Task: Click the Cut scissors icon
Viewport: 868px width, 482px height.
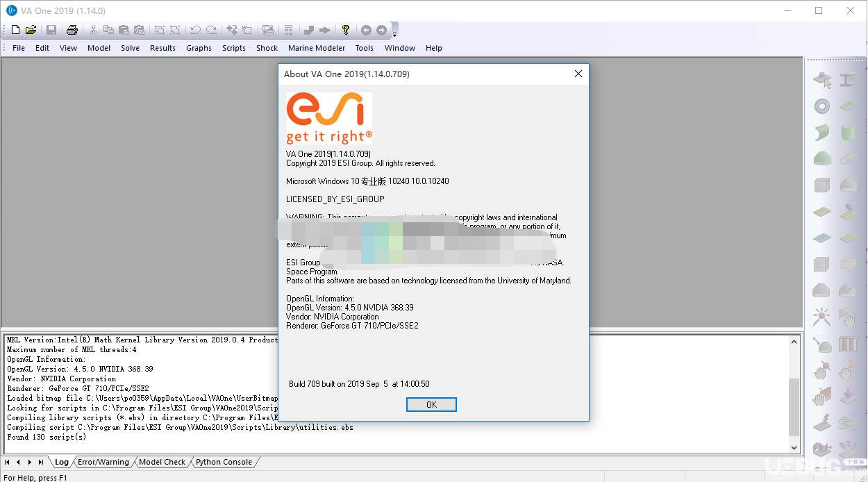Action: (x=93, y=30)
